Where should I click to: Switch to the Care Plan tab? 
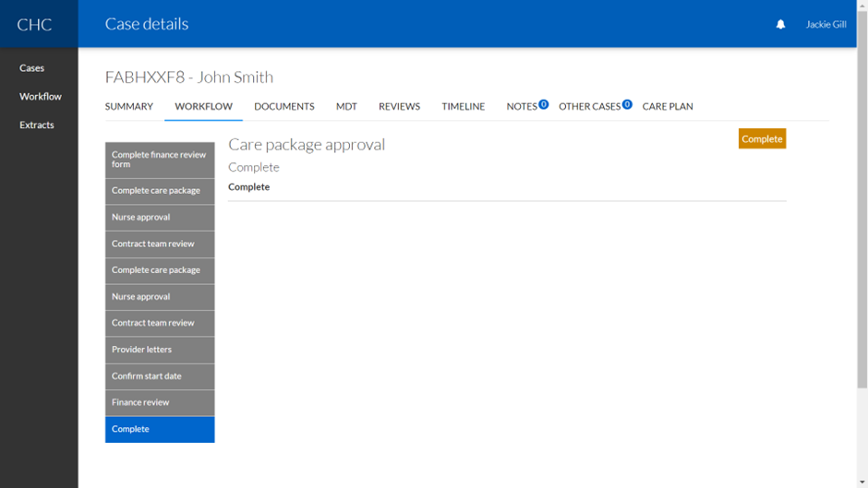668,107
